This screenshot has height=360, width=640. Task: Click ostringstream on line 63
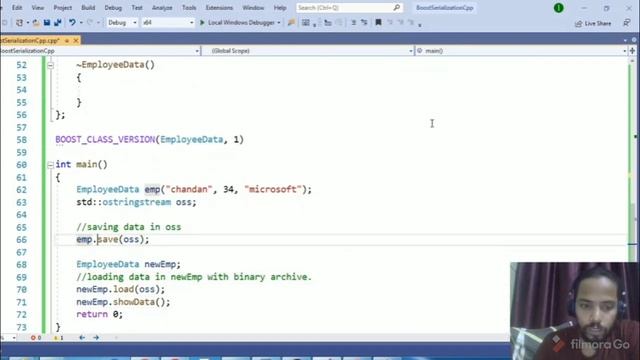point(136,202)
